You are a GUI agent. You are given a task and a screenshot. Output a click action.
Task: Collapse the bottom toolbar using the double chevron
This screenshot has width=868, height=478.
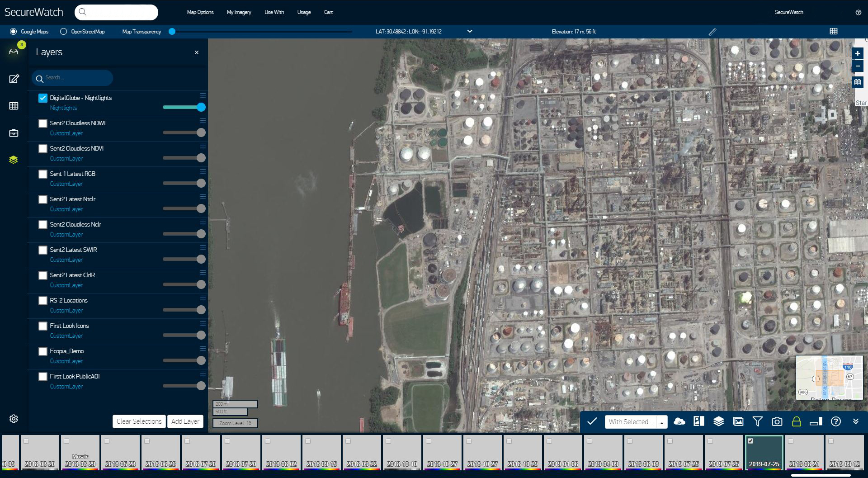point(855,421)
